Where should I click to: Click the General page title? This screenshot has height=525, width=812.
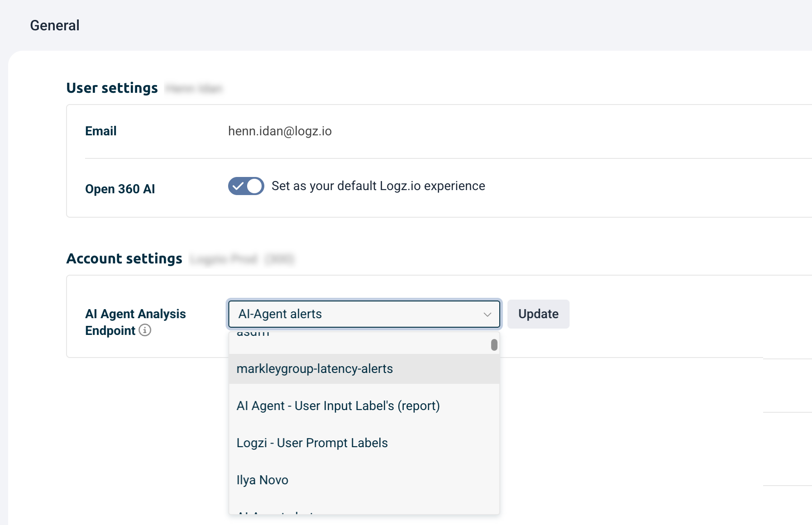pyautogui.click(x=55, y=25)
